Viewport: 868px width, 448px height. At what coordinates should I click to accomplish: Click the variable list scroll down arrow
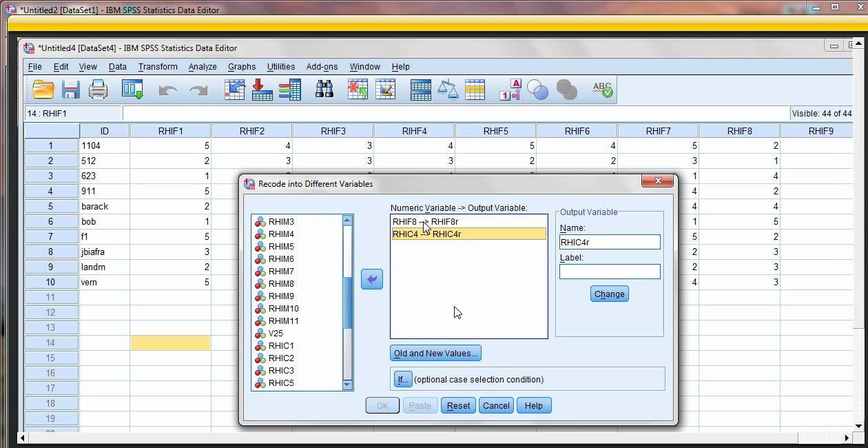pos(347,385)
